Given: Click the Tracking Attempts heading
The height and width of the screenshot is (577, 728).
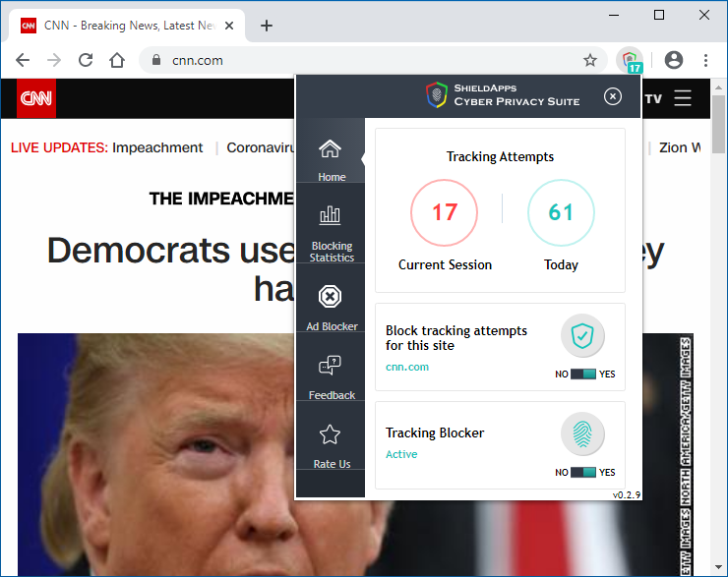Looking at the screenshot, I should click(x=500, y=156).
